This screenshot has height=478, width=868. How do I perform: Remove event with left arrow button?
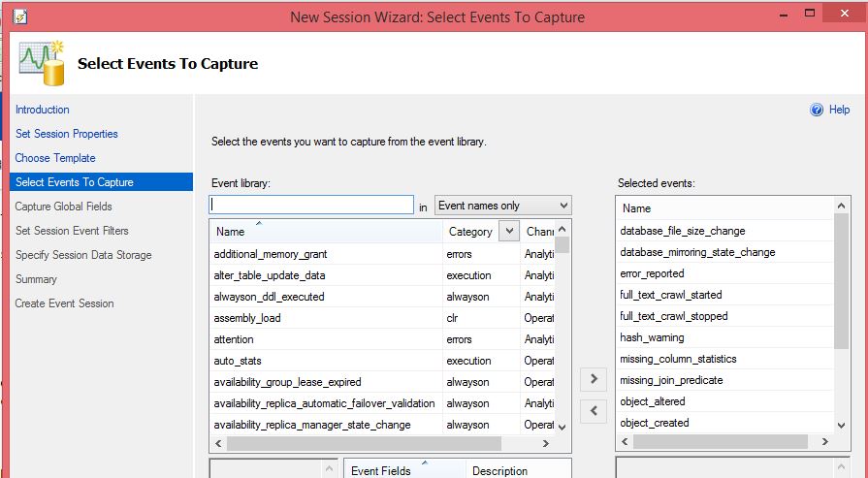(593, 411)
